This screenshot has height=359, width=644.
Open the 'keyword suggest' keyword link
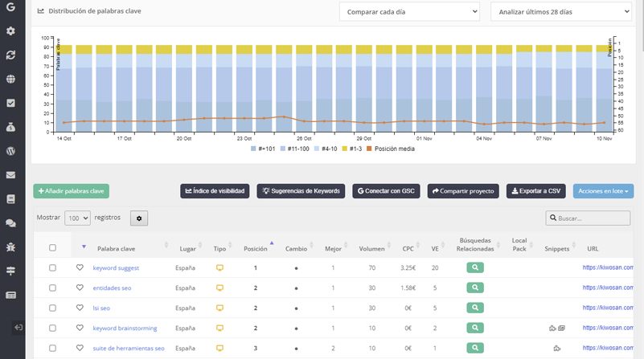tap(116, 268)
